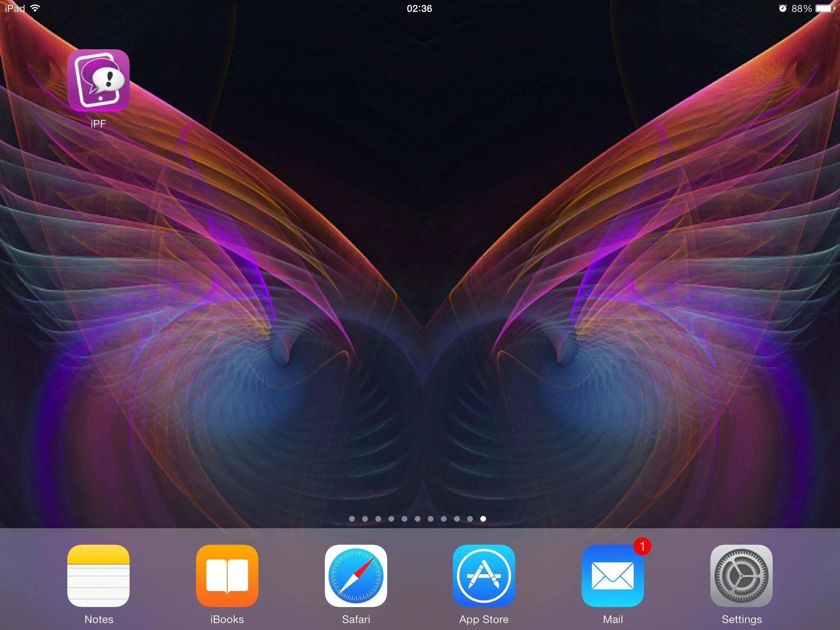Open the iPF app icon

pyautogui.click(x=98, y=80)
